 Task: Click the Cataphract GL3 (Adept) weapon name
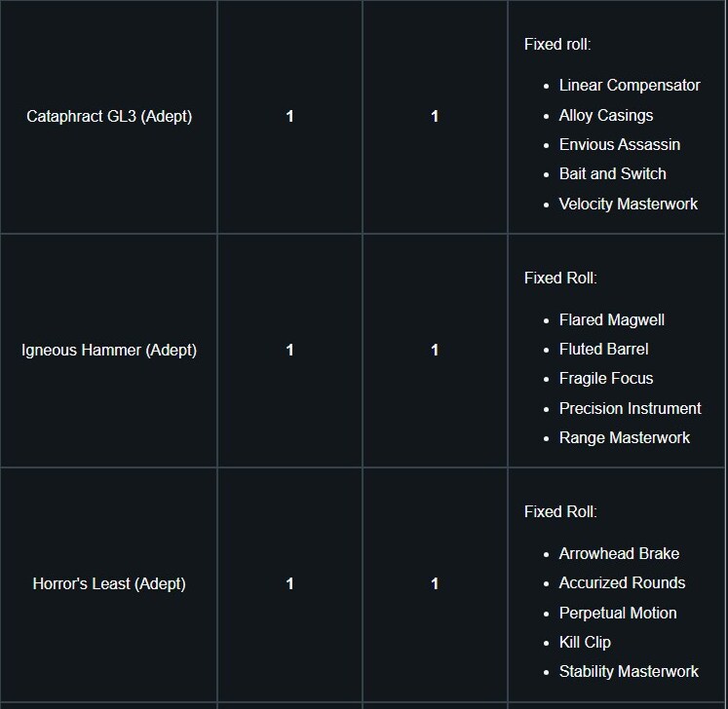pyautogui.click(x=109, y=116)
